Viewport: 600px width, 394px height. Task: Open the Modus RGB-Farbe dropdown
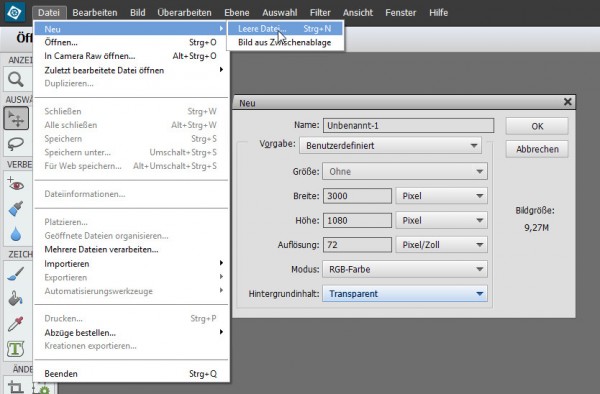405,269
